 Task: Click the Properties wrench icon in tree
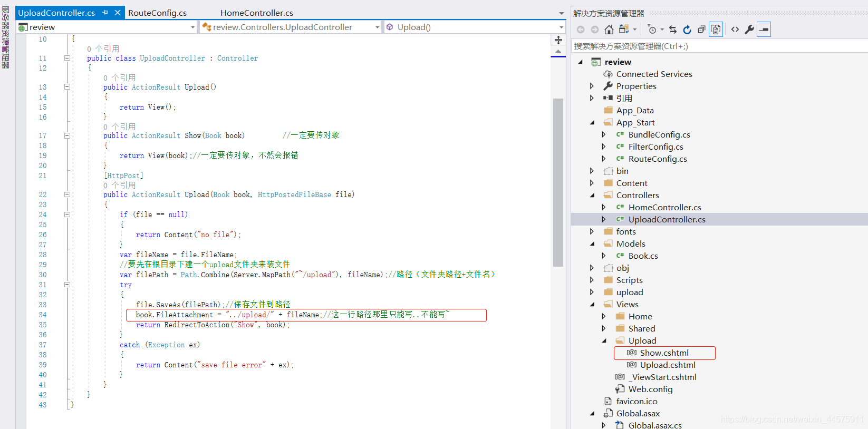tap(608, 86)
